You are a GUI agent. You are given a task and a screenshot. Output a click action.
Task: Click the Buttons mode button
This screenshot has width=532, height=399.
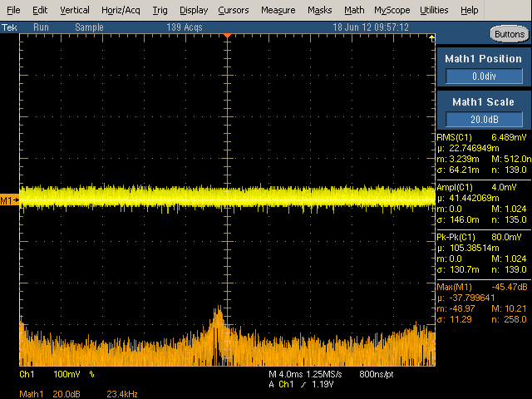point(510,34)
